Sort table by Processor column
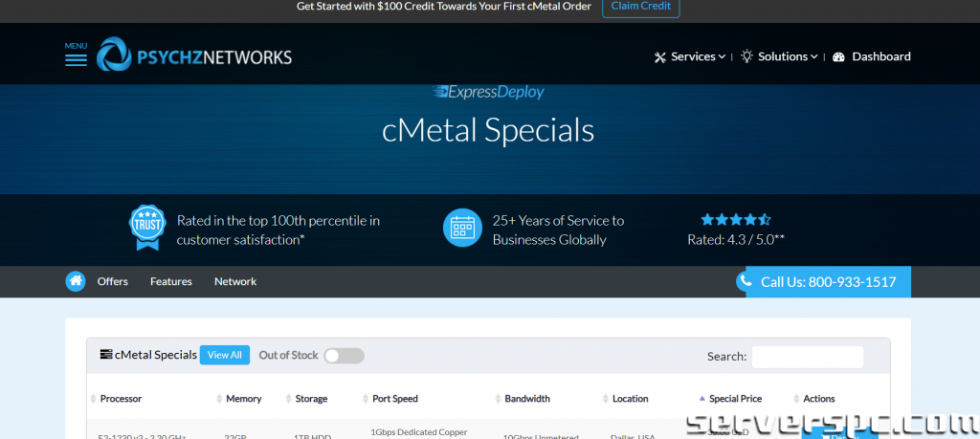Viewport: 980px width, 439px height. 121,399
